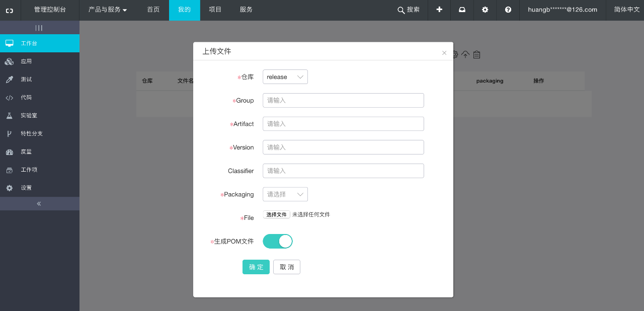The width and height of the screenshot is (644, 311).
Task: Click the sidebar drag handle bars
Action: [x=39, y=28]
